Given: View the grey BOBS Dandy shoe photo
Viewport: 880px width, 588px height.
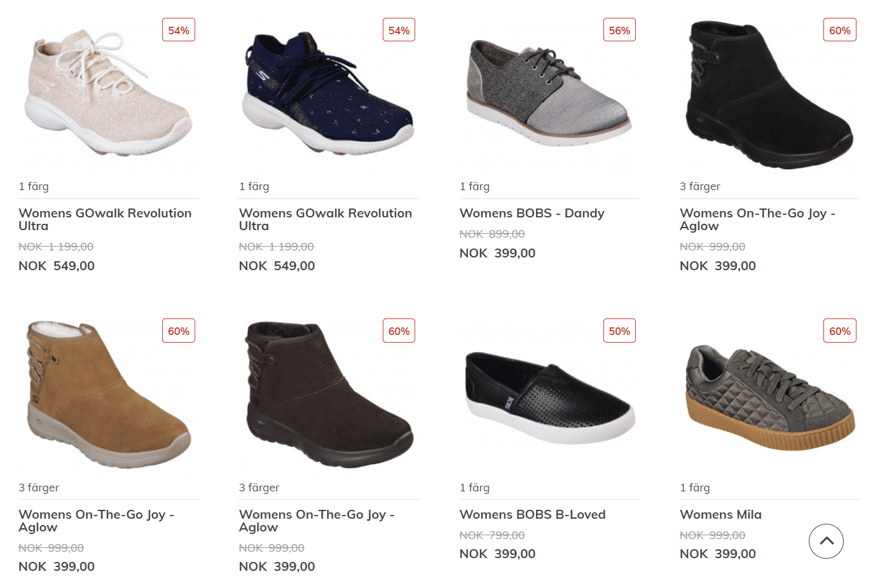Looking at the screenshot, I should tap(549, 92).
